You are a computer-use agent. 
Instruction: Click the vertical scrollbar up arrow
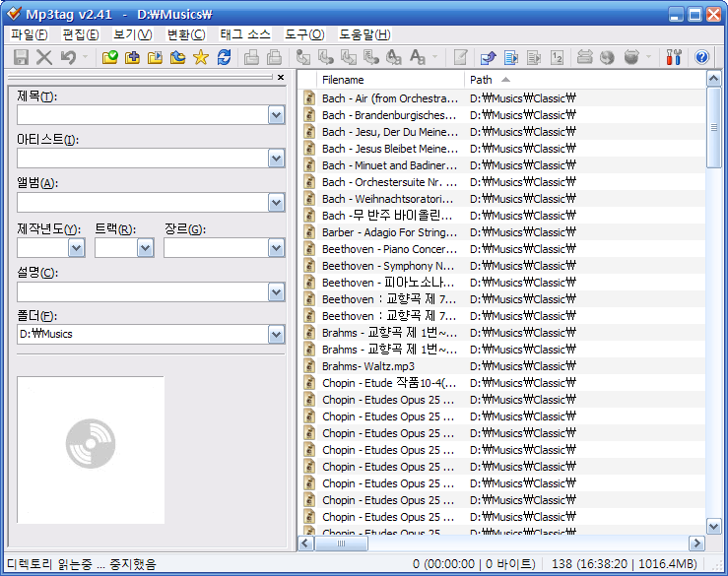tap(713, 79)
